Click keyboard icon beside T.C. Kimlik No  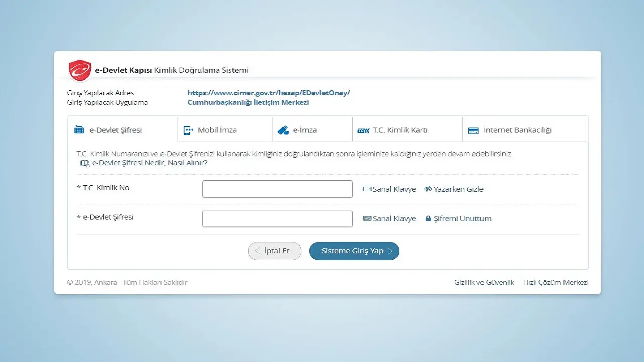(367, 189)
